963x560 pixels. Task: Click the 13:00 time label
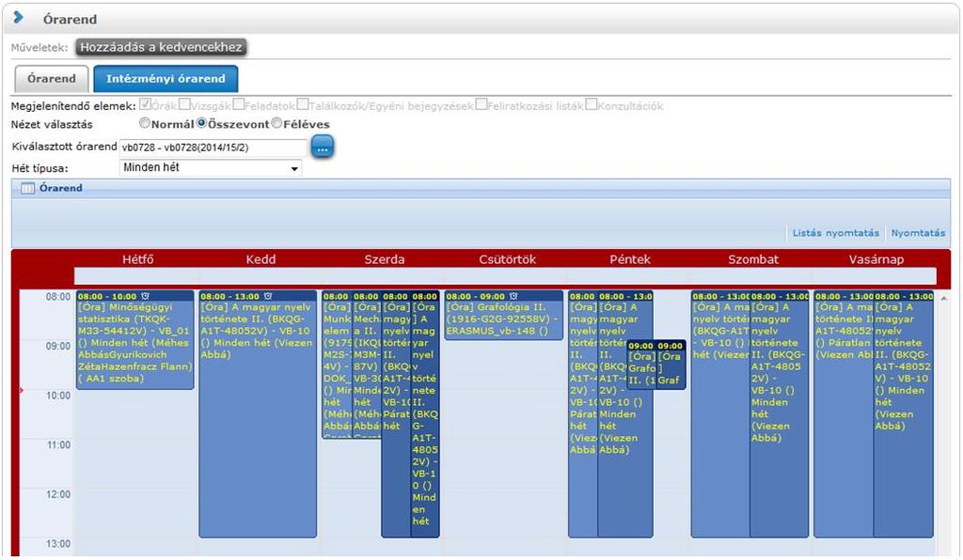pyautogui.click(x=57, y=543)
